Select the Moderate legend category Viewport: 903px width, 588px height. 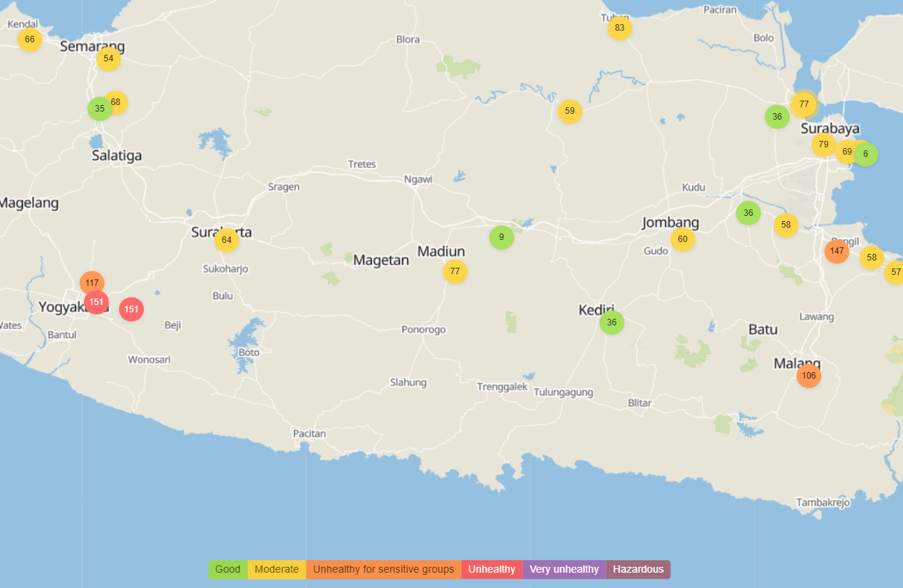coord(276,569)
